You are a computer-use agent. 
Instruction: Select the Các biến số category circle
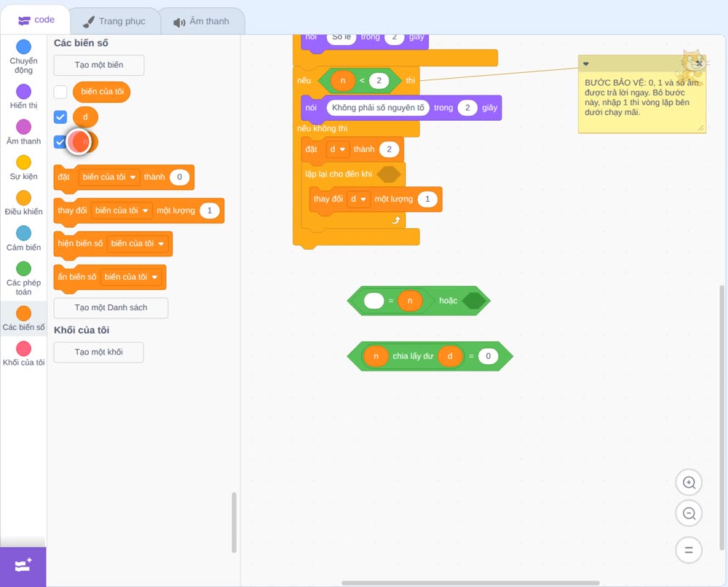(x=24, y=313)
